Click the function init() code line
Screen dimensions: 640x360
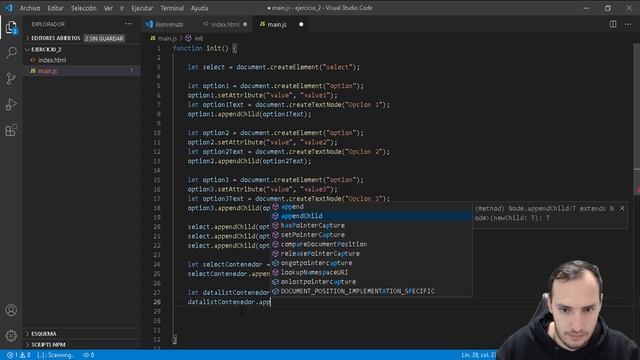204,49
